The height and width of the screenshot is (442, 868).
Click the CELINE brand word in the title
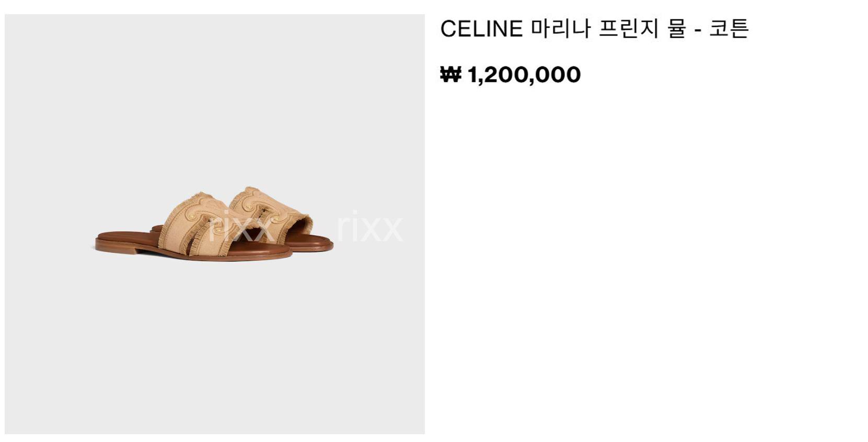pyautogui.click(x=481, y=29)
